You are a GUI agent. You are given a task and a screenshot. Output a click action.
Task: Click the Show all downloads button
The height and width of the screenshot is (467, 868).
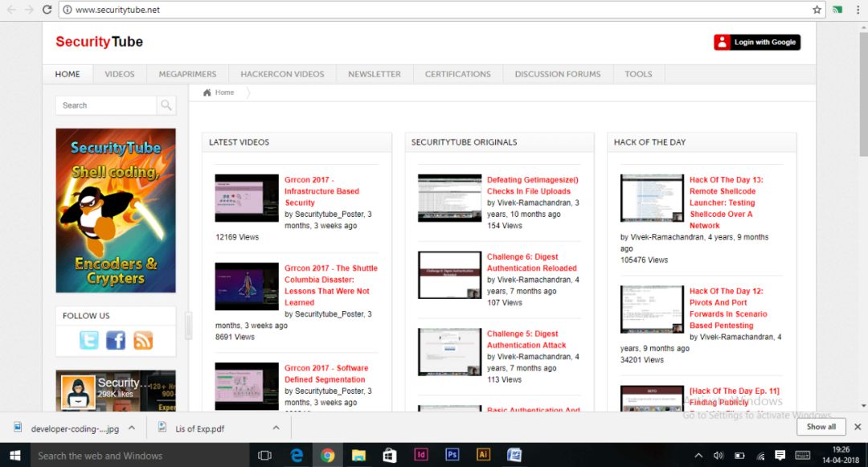pyautogui.click(x=821, y=427)
